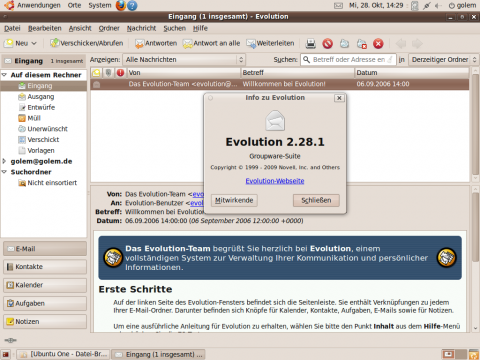This screenshot has height=360, width=480.
Task: Click the Weiterleiten button
Action: point(270,43)
